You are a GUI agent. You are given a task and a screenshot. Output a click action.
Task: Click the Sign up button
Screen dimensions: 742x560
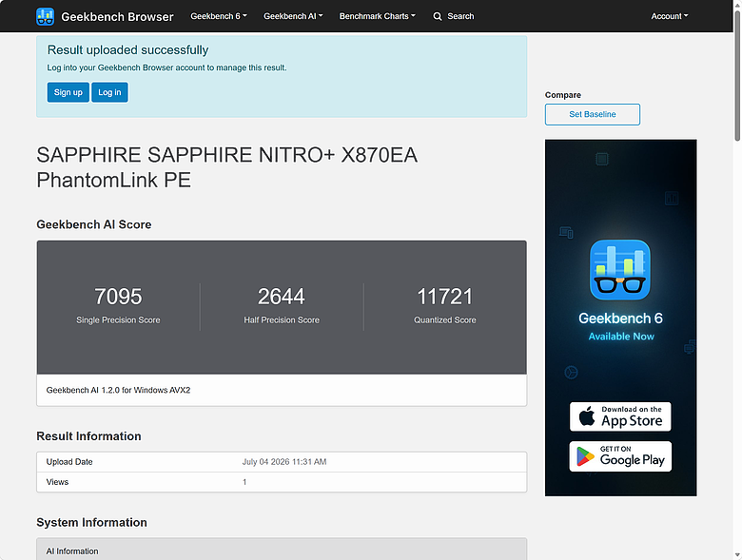(x=68, y=92)
